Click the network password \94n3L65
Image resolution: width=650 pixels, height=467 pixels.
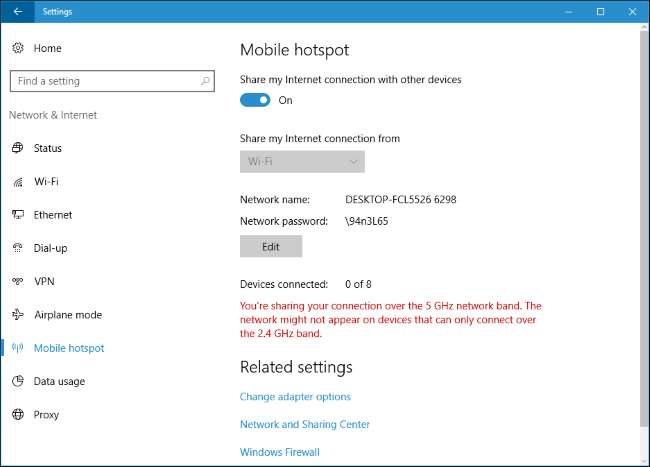[366, 221]
